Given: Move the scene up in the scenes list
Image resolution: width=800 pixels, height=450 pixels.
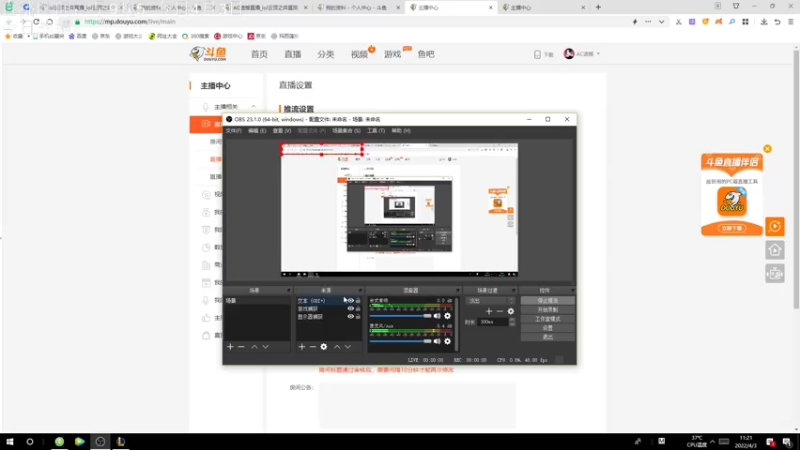Looking at the screenshot, I should [x=254, y=347].
